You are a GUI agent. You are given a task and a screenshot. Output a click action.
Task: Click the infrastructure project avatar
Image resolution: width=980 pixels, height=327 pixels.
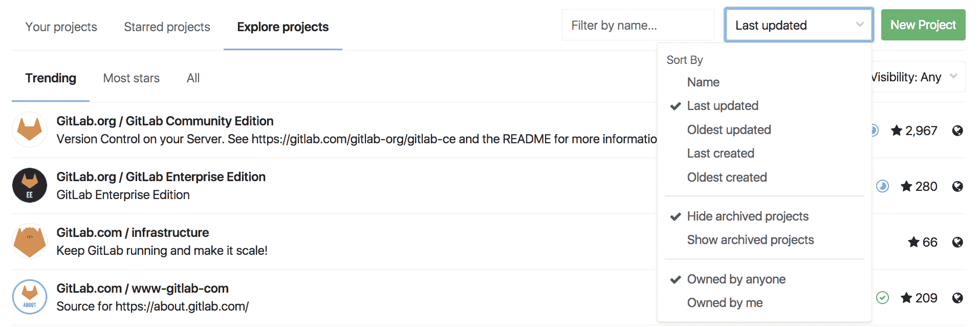[30, 241]
